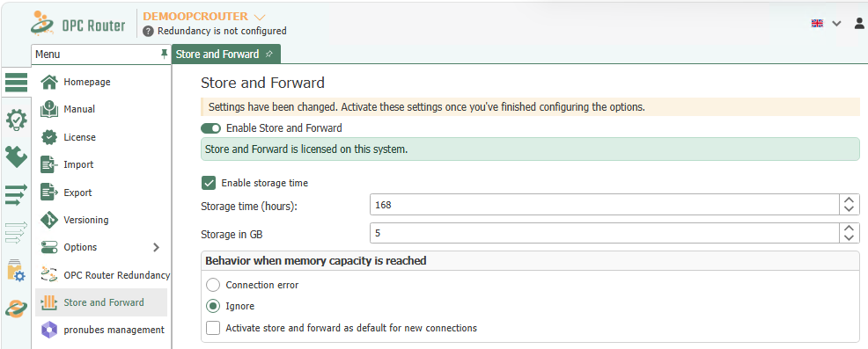Click the DEMOOPCROUTER instance name
This screenshot has width=868, height=349.
point(195,17)
